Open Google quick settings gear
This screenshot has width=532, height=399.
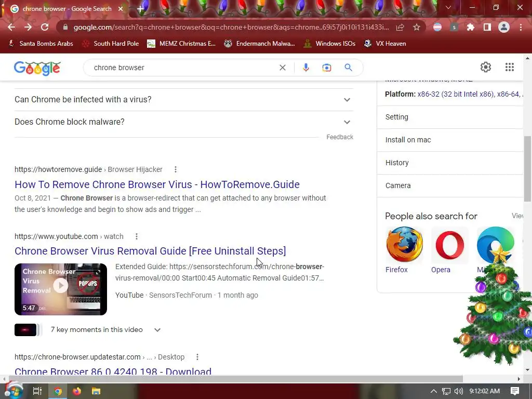point(486,67)
